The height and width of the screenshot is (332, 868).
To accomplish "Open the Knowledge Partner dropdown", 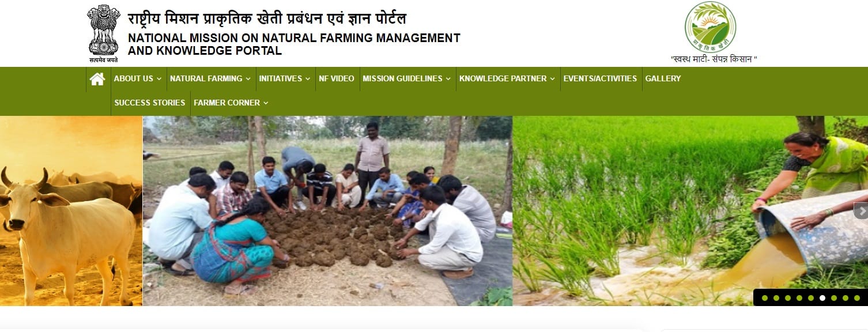I will coord(507,78).
